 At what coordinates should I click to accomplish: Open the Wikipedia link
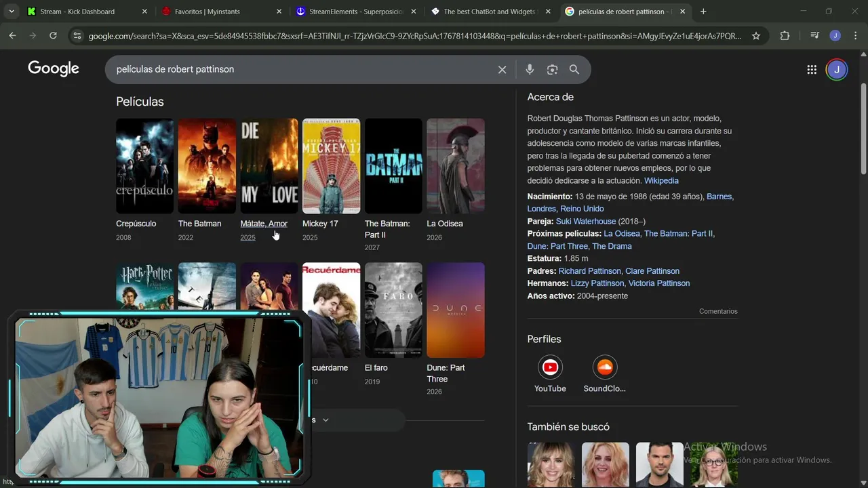661,181
